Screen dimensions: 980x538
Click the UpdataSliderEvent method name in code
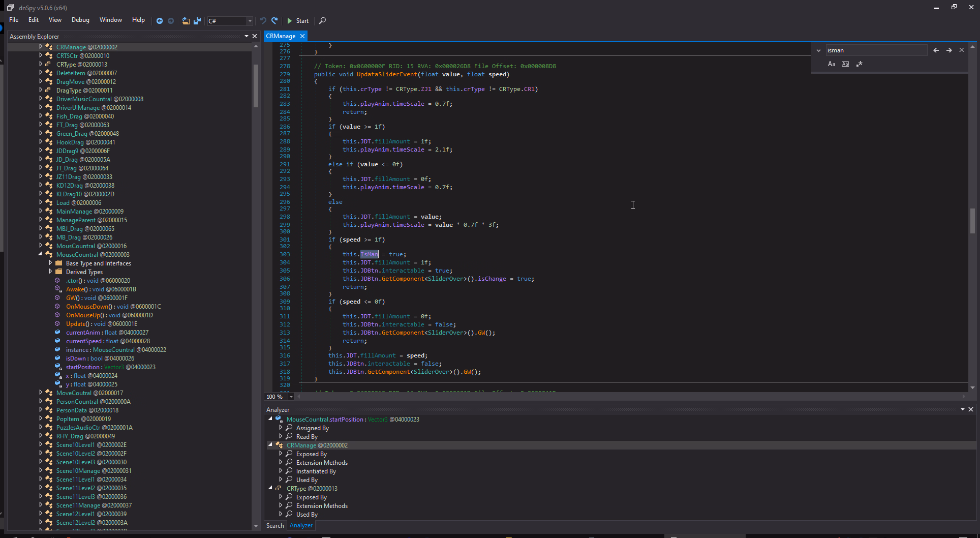coord(387,74)
